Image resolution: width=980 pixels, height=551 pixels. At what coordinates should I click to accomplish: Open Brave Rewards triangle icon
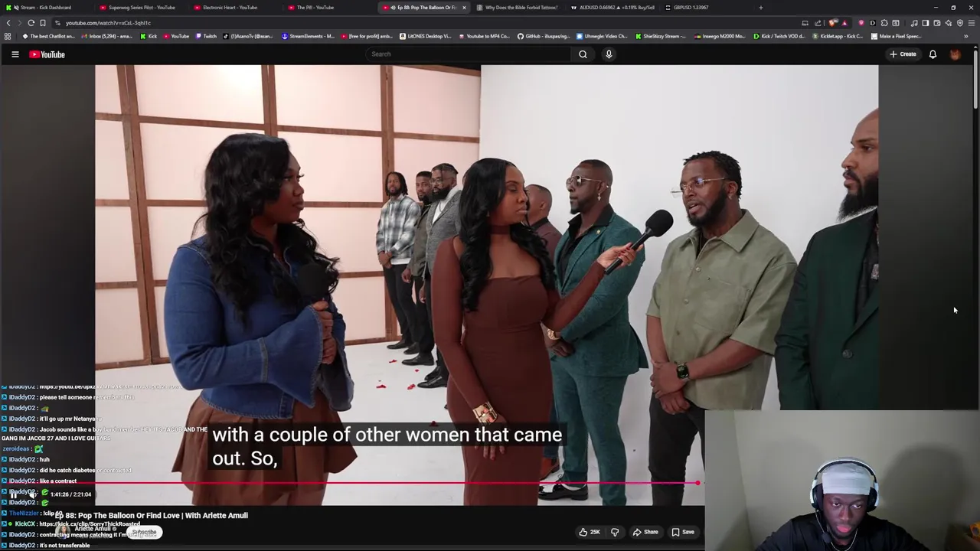point(844,23)
